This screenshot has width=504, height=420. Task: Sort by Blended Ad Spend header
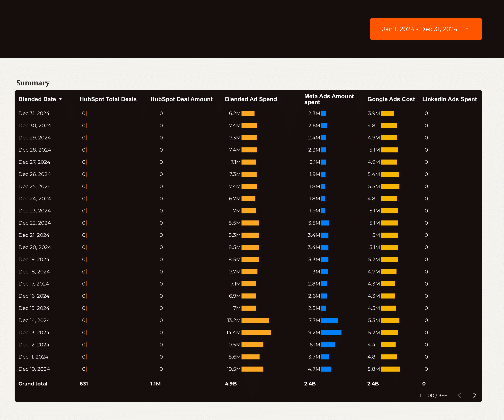pyautogui.click(x=251, y=99)
